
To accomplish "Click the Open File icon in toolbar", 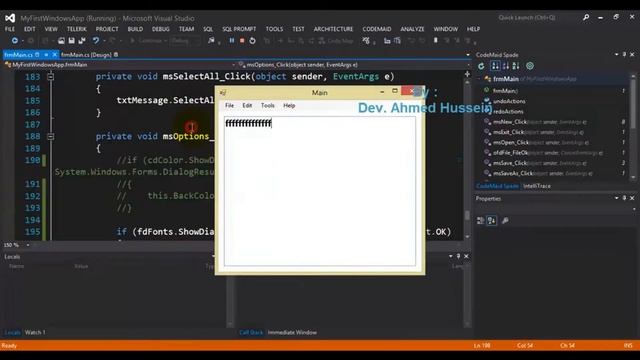I will pyautogui.click(x=61, y=40).
